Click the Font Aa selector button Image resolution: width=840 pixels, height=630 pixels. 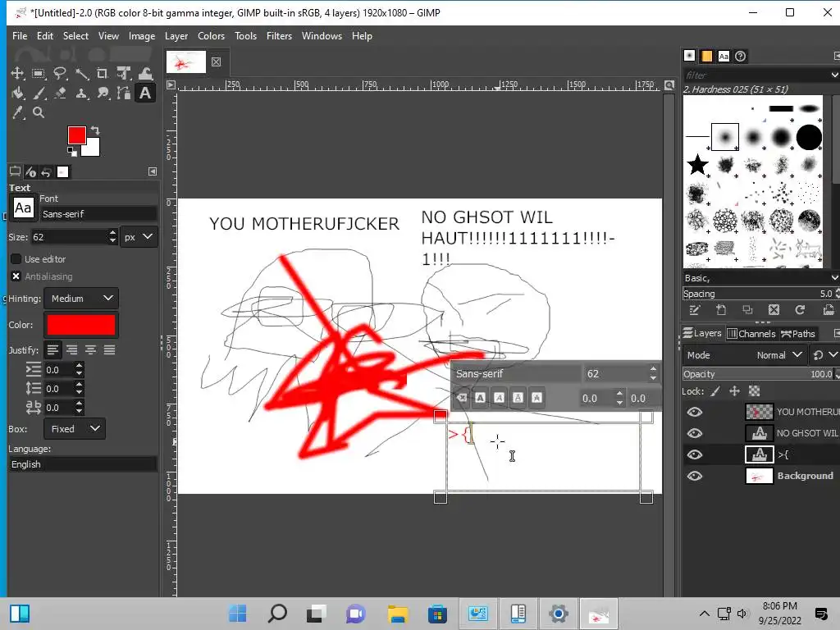click(x=23, y=208)
